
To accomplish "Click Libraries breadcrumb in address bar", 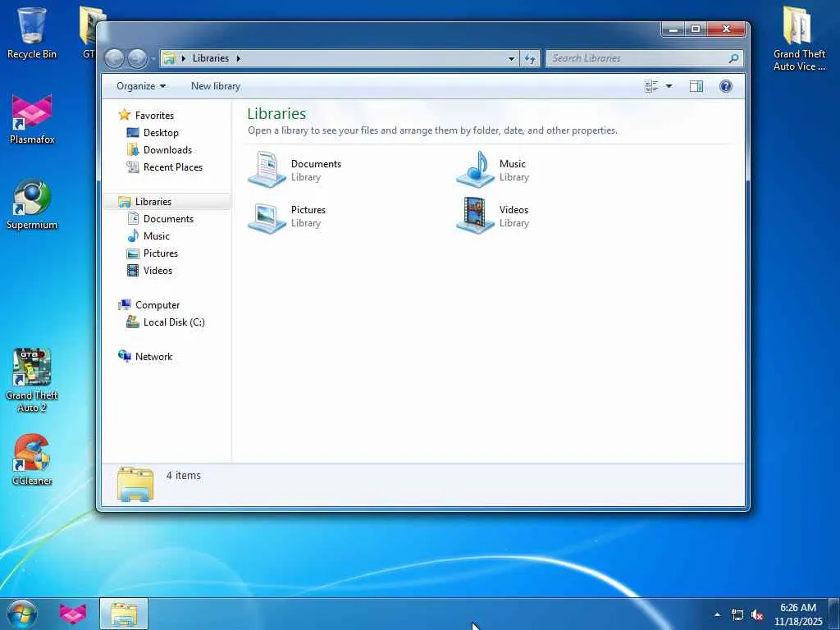I will tap(211, 58).
